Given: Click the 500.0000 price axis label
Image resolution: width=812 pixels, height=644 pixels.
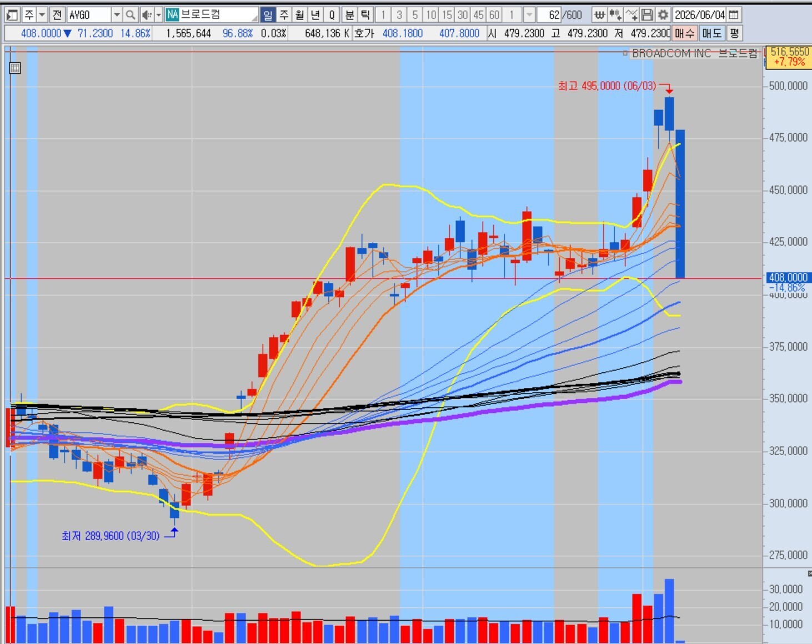Looking at the screenshot, I should [x=788, y=86].
